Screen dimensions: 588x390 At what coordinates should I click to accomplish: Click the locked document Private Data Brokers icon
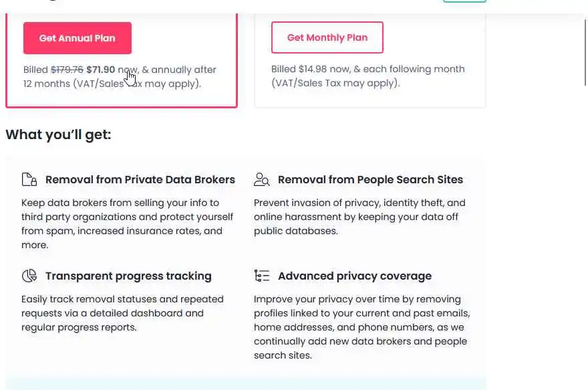pos(29,179)
